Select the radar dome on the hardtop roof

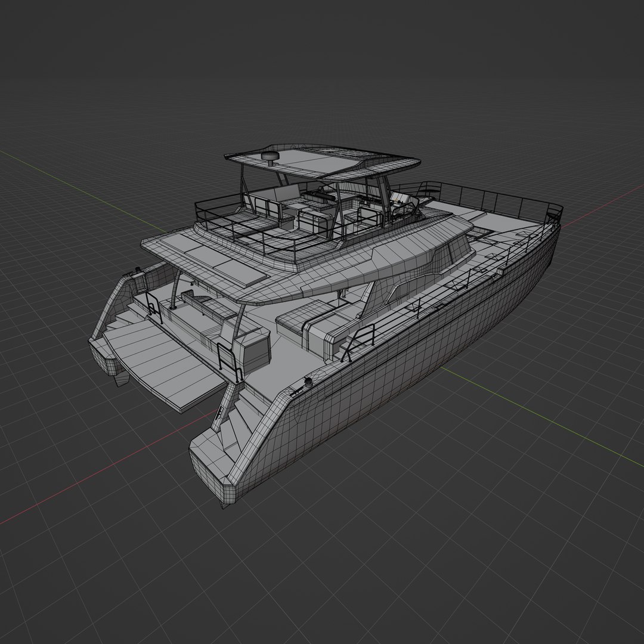pos(270,156)
